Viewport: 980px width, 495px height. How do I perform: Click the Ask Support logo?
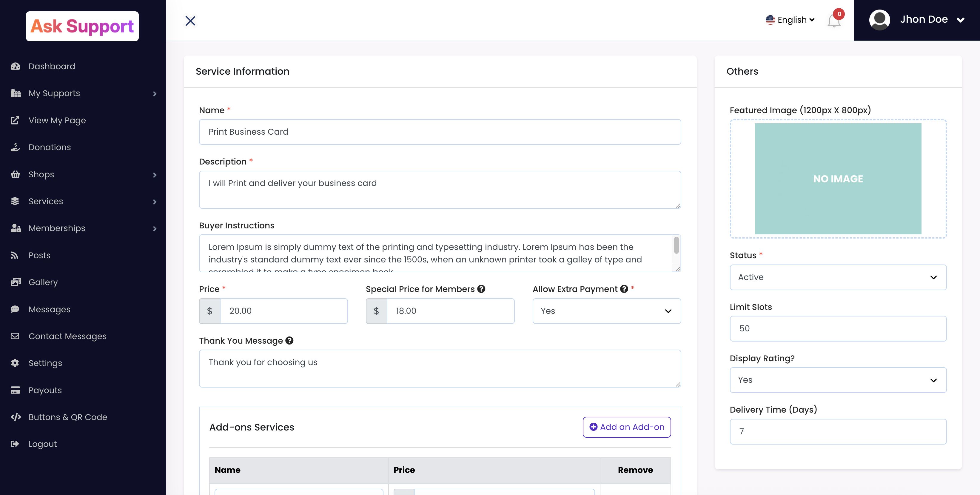(x=82, y=26)
